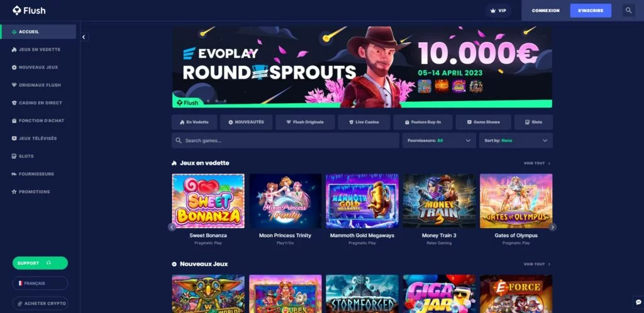This screenshot has height=313, width=644.
Task: Click the Search games input field
Action: 286,140
